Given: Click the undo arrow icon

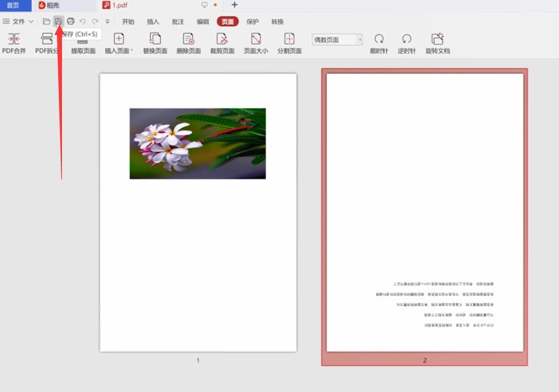Looking at the screenshot, I should (x=83, y=21).
